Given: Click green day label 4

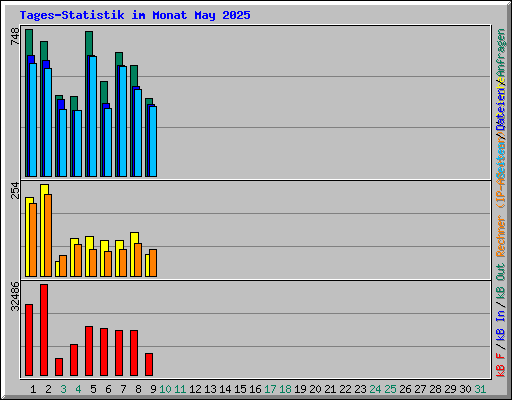Looking at the screenshot, I should point(78,389).
